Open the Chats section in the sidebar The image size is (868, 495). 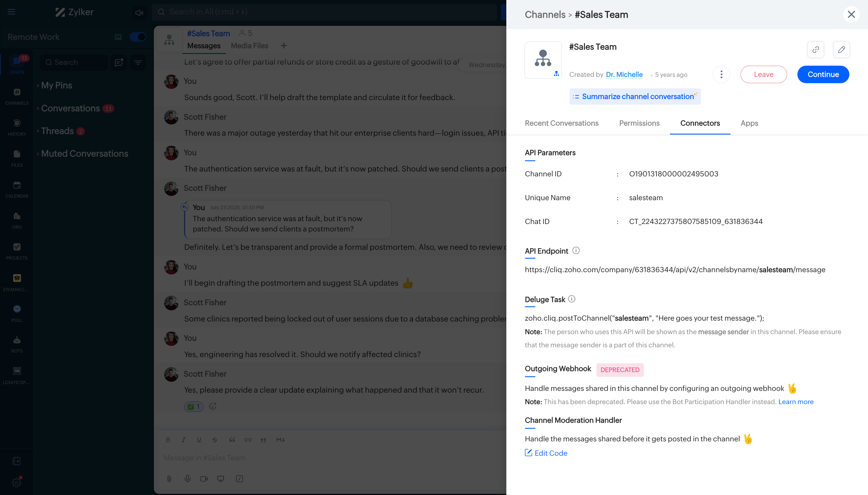pyautogui.click(x=17, y=65)
